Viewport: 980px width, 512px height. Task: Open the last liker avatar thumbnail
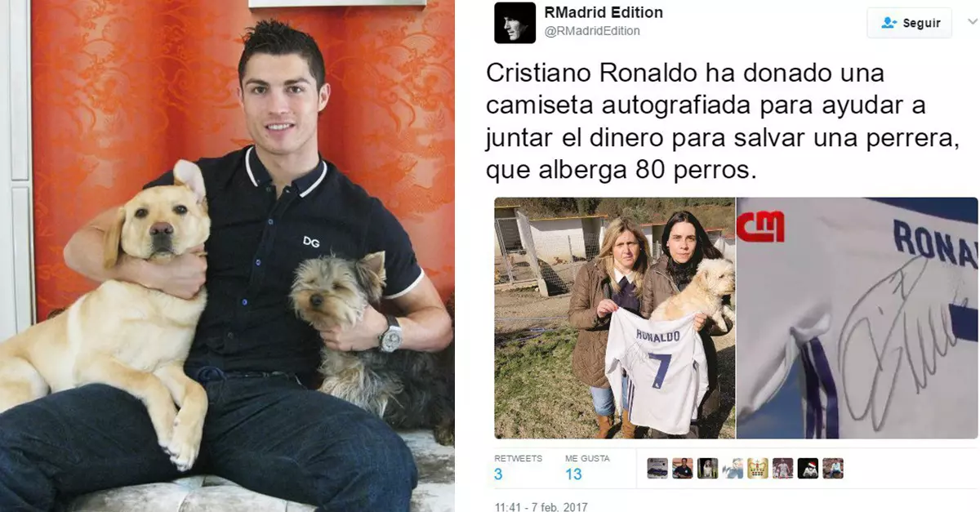click(x=833, y=468)
